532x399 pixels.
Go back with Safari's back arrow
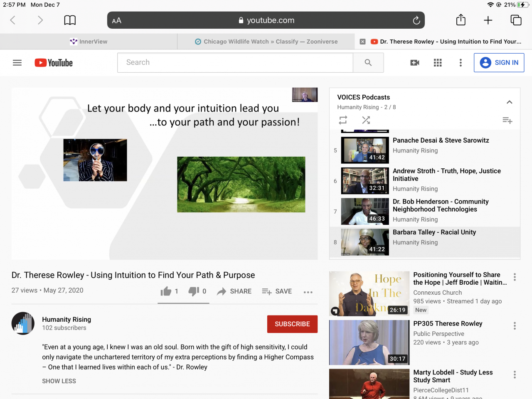[x=13, y=20]
